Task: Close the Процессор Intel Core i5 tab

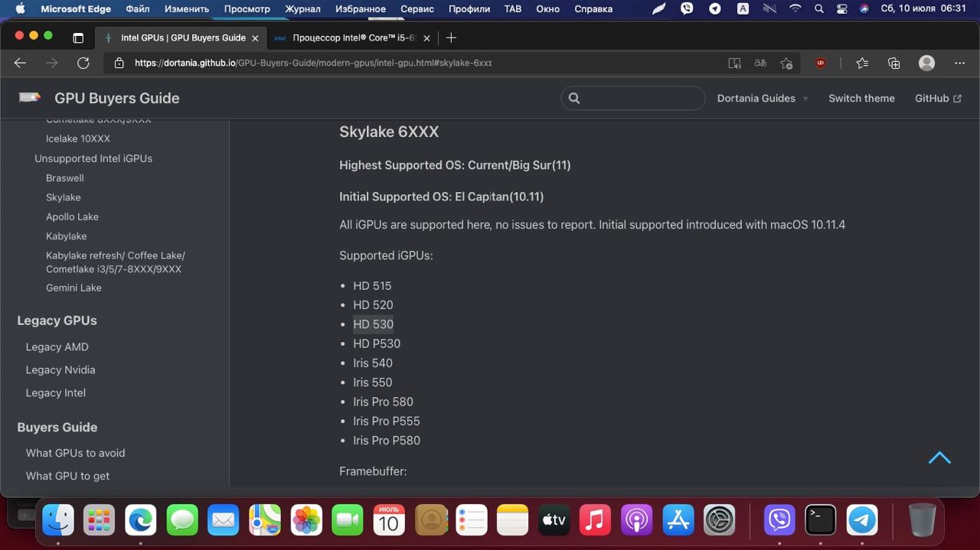Action: (x=426, y=37)
